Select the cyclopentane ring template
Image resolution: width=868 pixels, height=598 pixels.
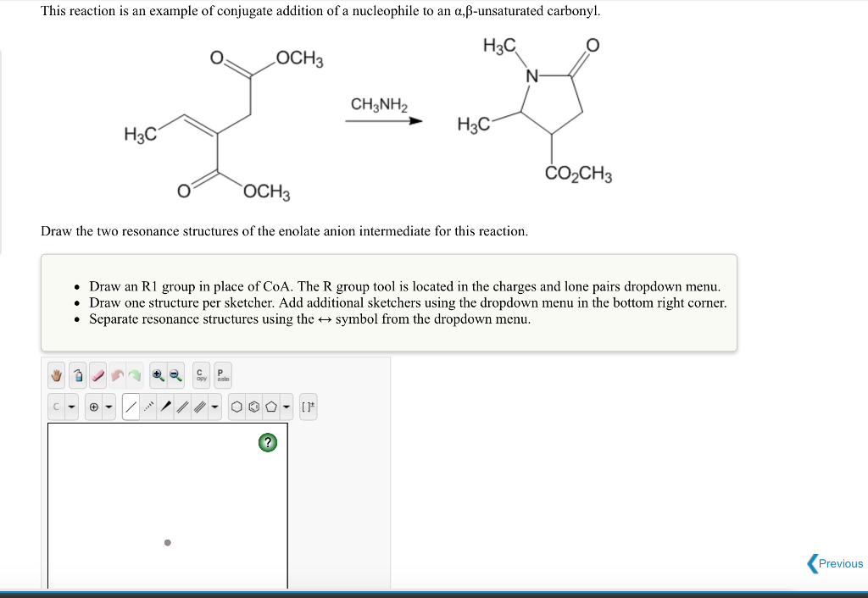(272, 406)
